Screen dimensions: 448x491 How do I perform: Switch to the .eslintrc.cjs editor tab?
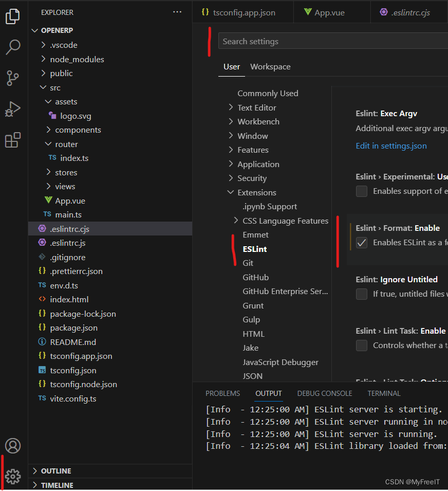(410, 12)
